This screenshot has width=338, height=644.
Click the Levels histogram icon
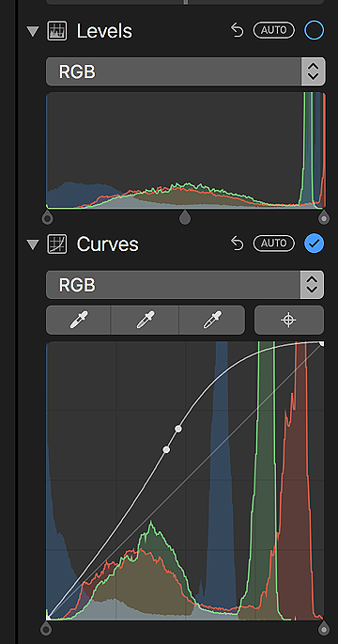[x=57, y=31]
